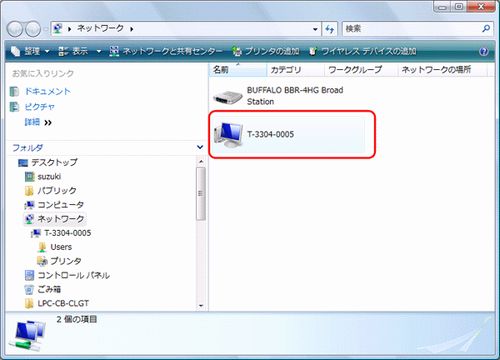Select the BUFFALO BBR-4HG router icon
Image resolution: width=500 pixels, height=360 pixels.
[x=228, y=97]
